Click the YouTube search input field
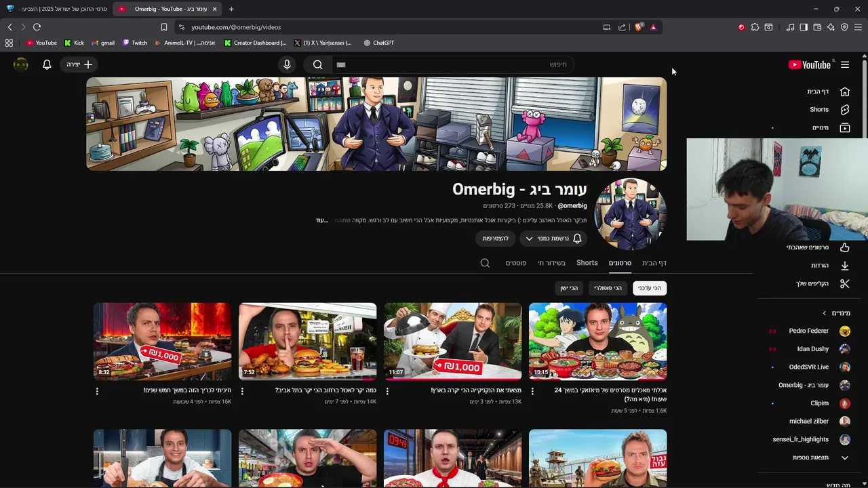Image resolution: width=868 pixels, height=488 pixels. click(453, 64)
